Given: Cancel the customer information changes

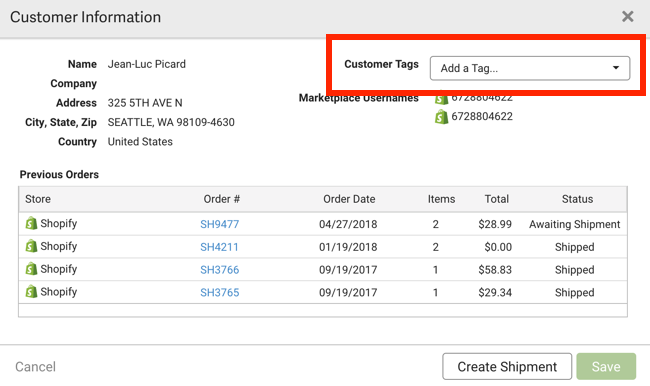Looking at the screenshot, I should (x=35, y=367).
